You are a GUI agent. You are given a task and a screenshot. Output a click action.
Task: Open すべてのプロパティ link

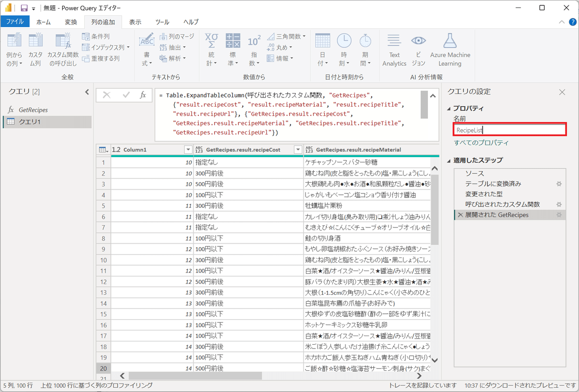[x=481, y=143]
